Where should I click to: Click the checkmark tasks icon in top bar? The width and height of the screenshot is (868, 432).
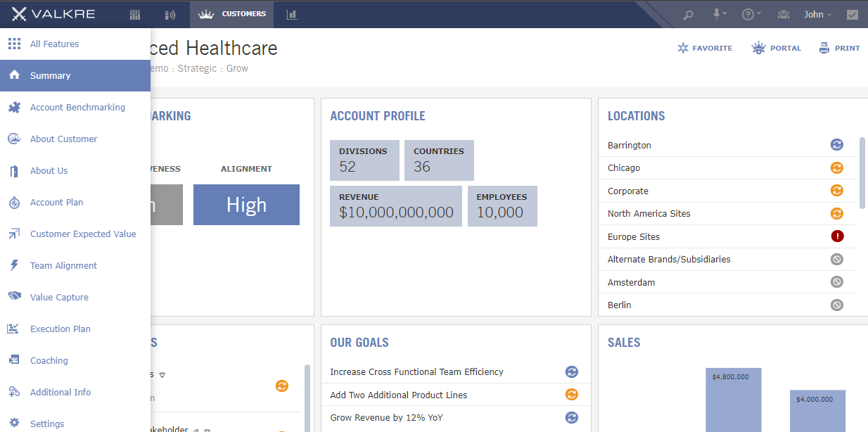coord(853,14)
